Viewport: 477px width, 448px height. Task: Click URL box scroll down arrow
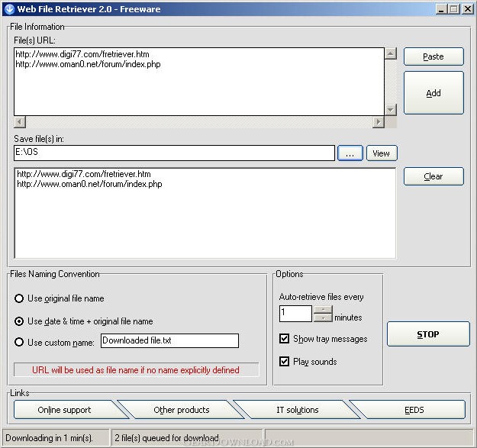[391, 109]
